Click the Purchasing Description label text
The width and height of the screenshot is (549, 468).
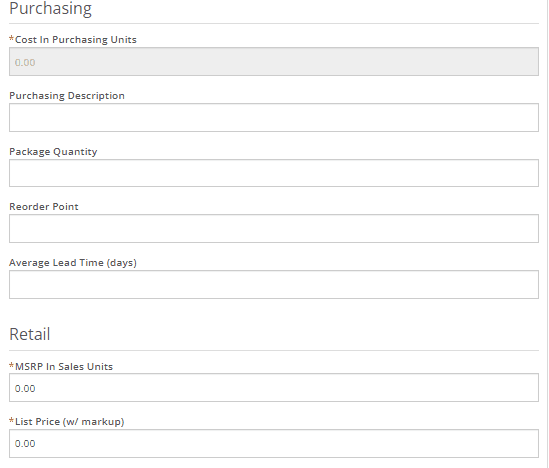[67, 96]
